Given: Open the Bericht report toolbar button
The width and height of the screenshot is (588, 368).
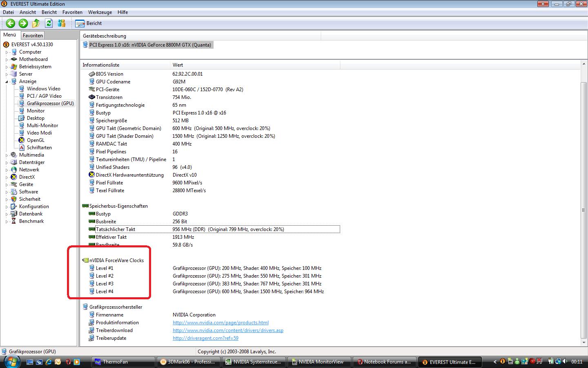Looking at the screenshot, I should 89,23.
